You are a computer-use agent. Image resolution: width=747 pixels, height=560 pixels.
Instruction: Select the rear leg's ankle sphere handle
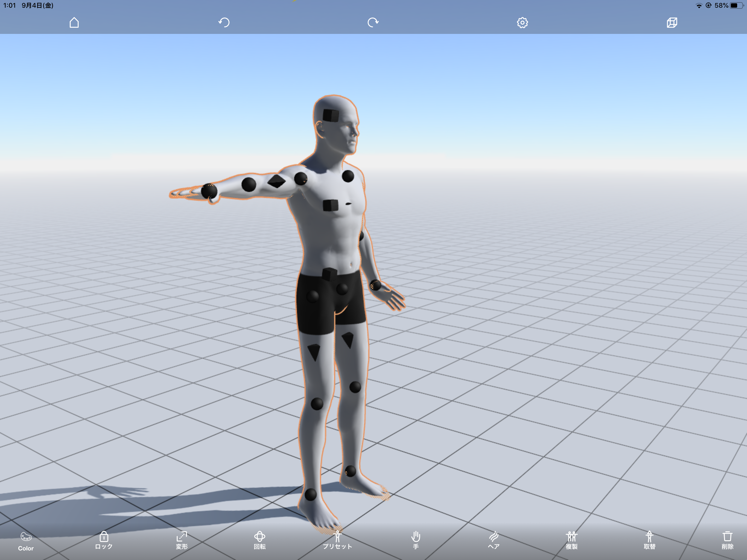click(x=350, y=471)
